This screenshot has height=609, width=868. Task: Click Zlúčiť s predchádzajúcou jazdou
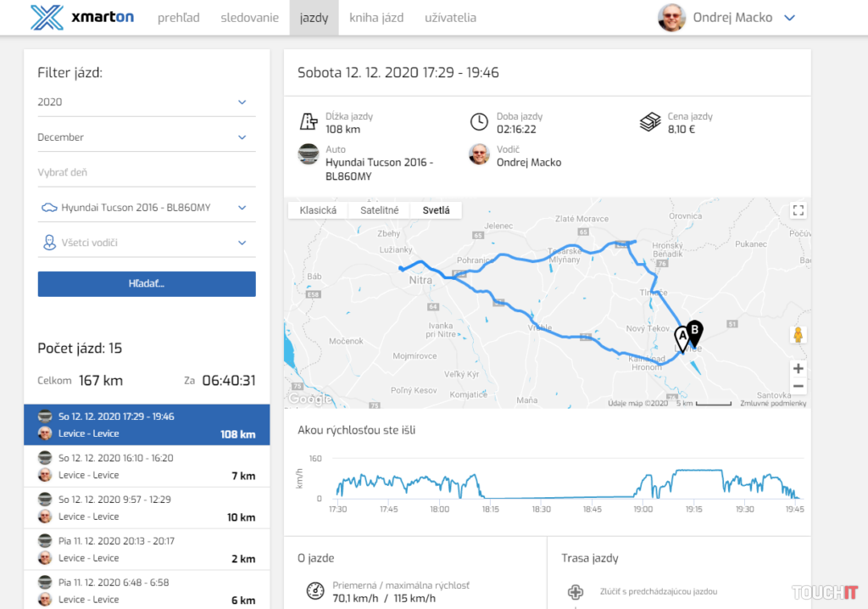click(x=658, y=592)
